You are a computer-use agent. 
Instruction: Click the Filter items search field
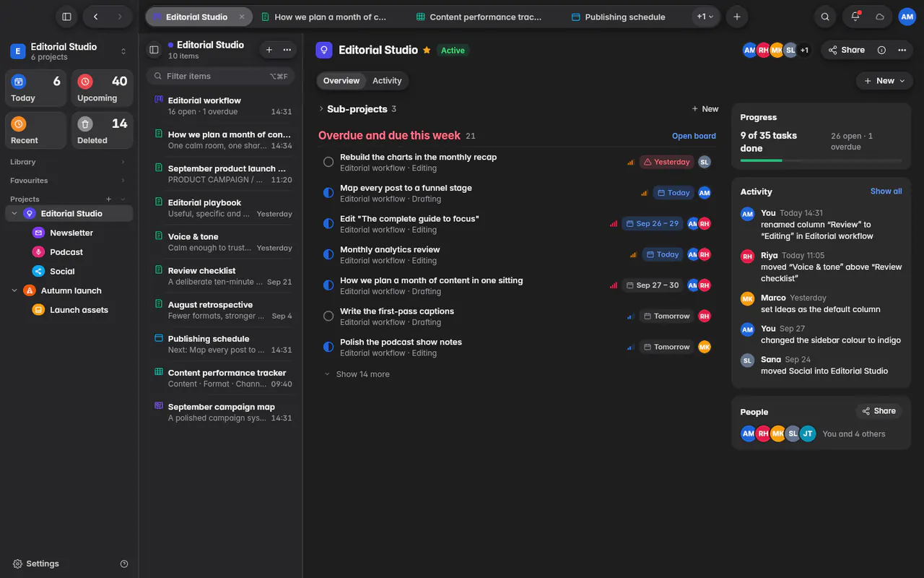[221, 76]
